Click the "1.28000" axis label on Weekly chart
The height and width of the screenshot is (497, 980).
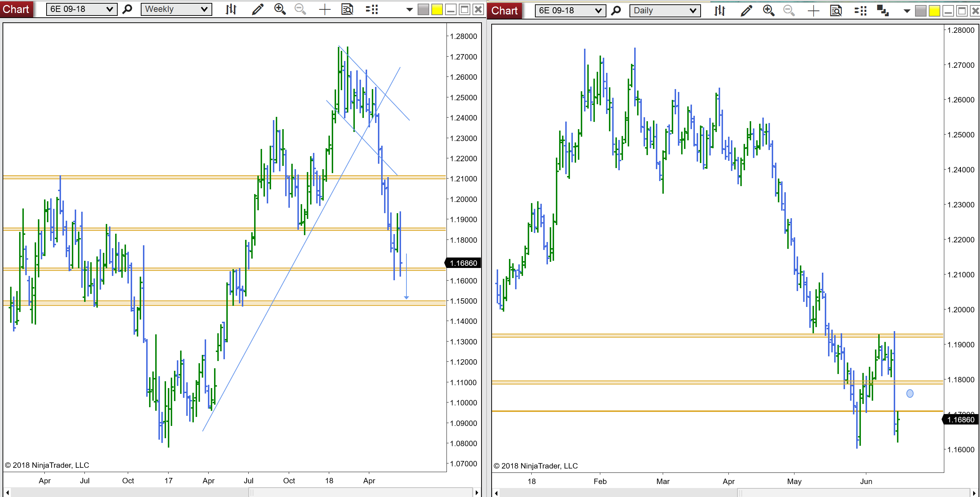(x=463, y=36)
